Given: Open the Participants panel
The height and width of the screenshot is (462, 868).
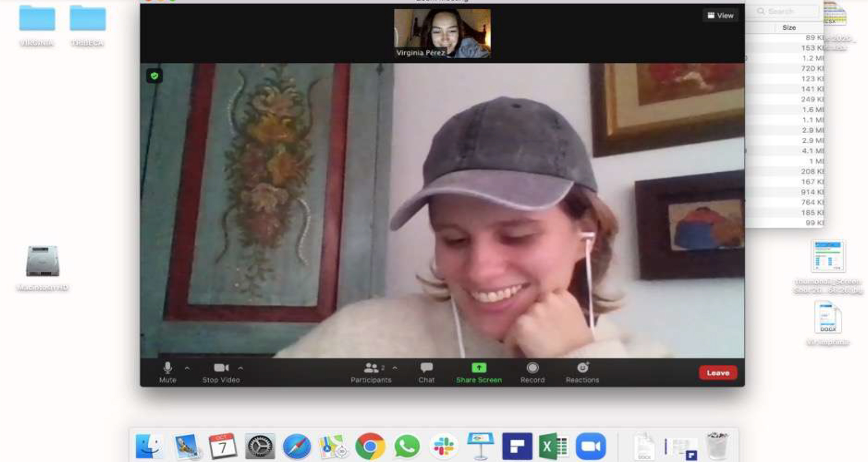Looking at the screenshot, I should tap(371, 372).
